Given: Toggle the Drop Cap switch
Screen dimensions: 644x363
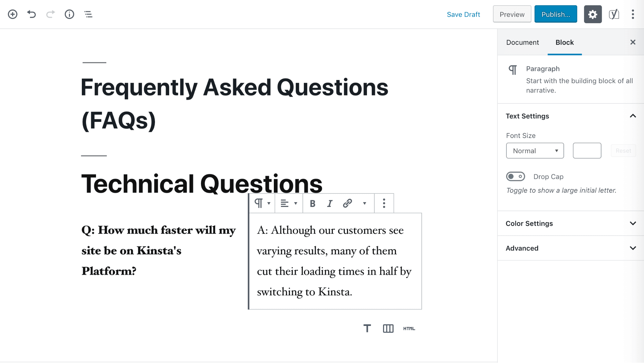Looking at the screenshot, I should pyautogui.click(x=515, y=177).
